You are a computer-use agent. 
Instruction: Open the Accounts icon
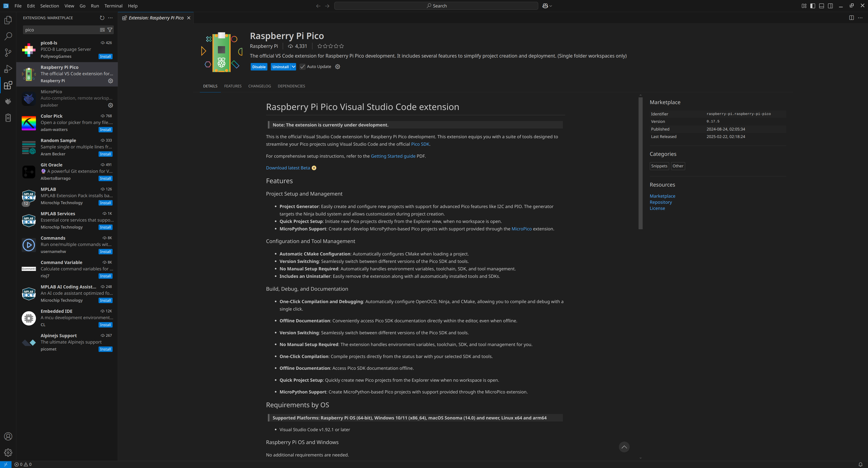click(x=8, y=436)
